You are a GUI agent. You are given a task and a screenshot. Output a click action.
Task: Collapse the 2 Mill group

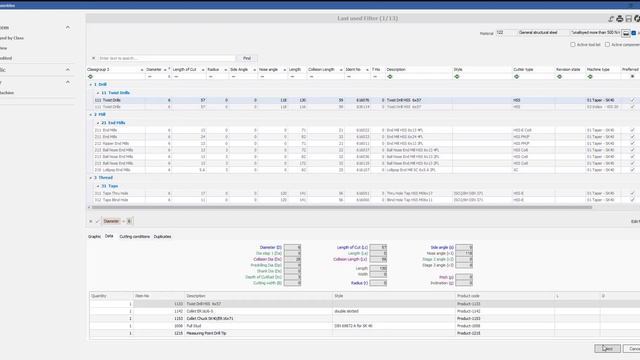pos(91,115)
